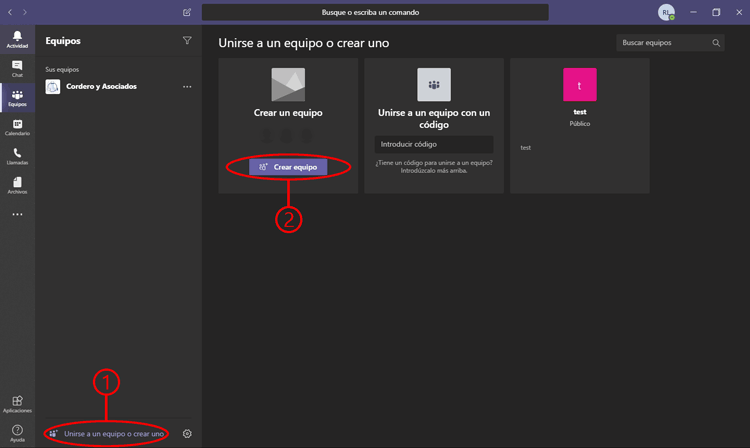Click the Introducir código field
The height and width of the screenshot is (448, 750).
pos(434,144)
